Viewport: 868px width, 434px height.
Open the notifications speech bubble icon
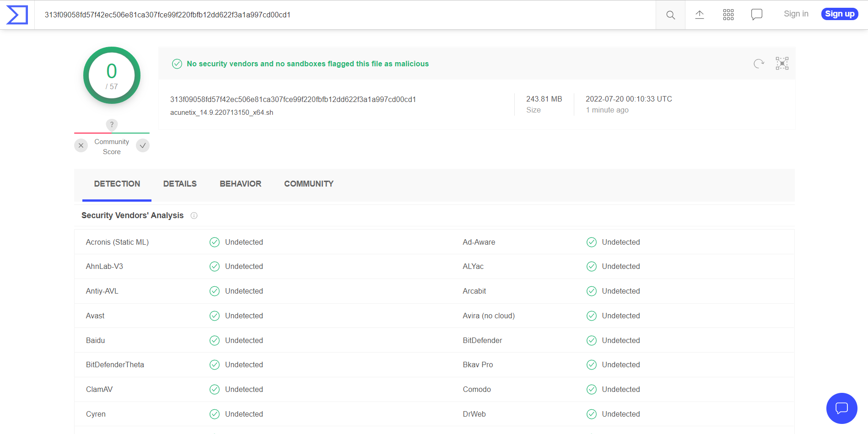point(757,15)
